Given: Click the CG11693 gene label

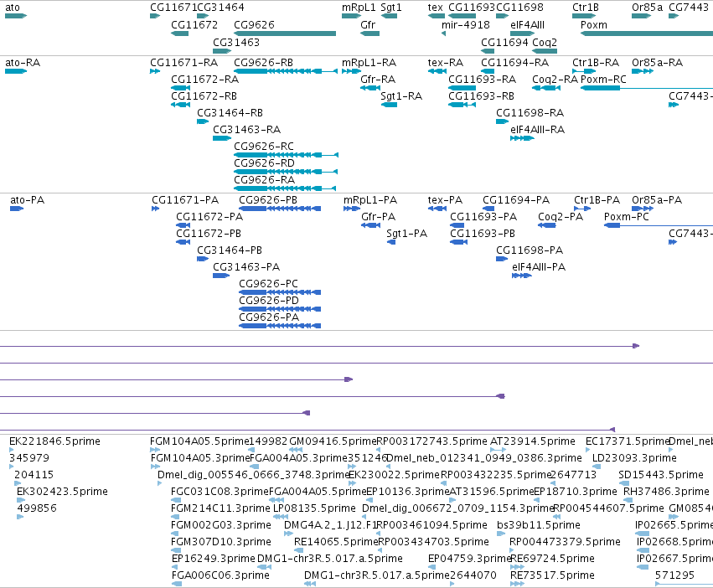Looking at the screenshot, I should point(472,8).
